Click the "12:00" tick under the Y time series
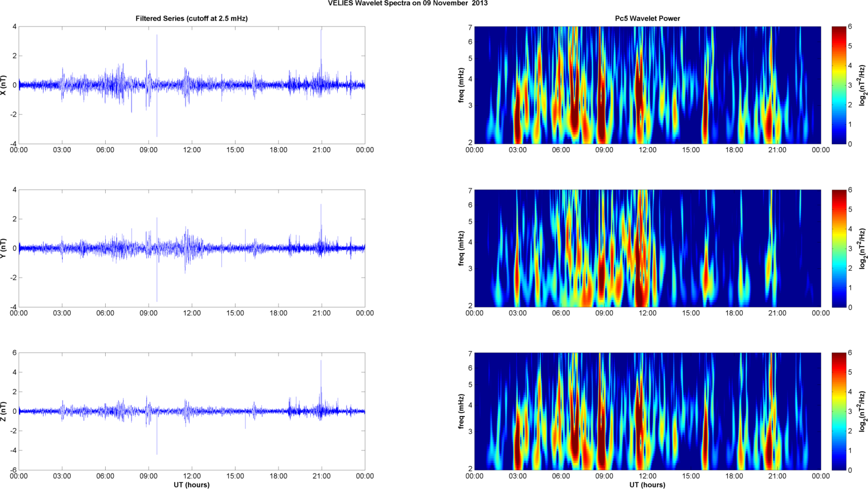Viewport: 868px width, 489px height. [192, 313]
